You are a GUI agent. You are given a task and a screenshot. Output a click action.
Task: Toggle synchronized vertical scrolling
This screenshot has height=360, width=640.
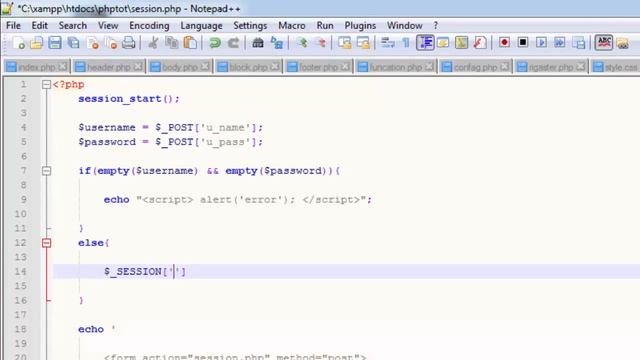(344, 43)
